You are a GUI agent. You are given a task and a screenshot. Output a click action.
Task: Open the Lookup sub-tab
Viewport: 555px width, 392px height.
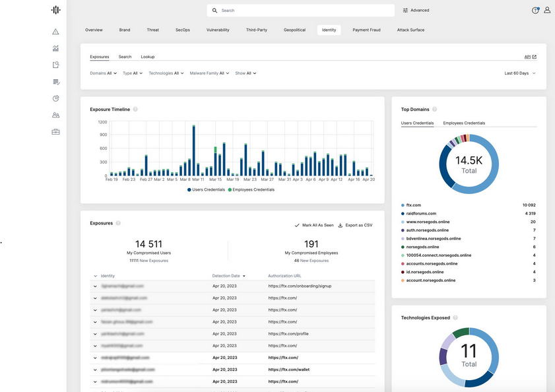[x=148, y=57]
